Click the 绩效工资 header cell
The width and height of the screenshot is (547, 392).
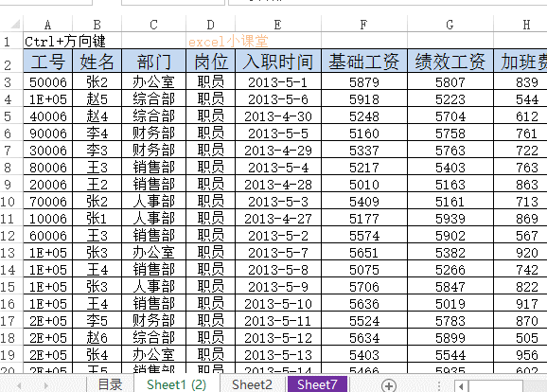[x=450, y=62]
